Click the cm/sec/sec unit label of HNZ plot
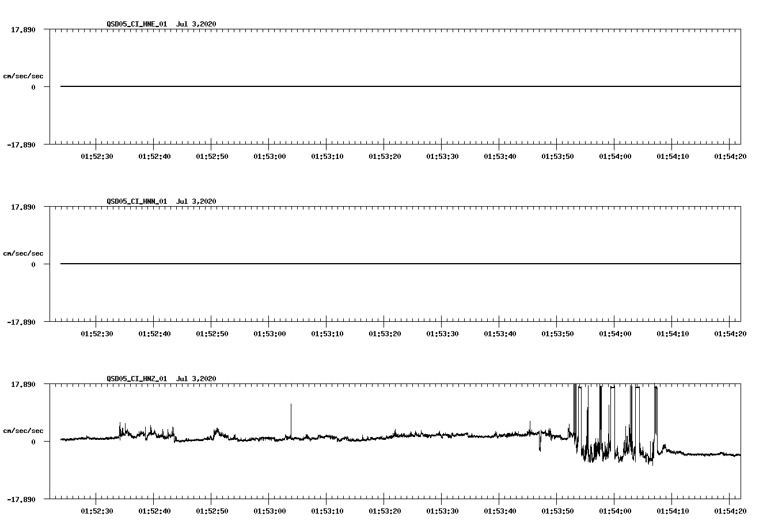This screenshot has width=782, height=532. click(x=23, y=431)
